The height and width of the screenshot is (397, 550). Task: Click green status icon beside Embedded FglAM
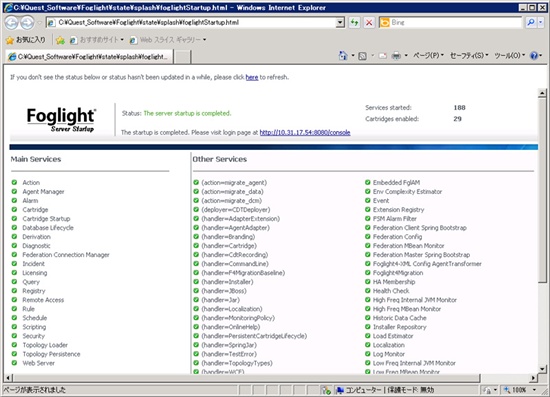coord(368,182)
